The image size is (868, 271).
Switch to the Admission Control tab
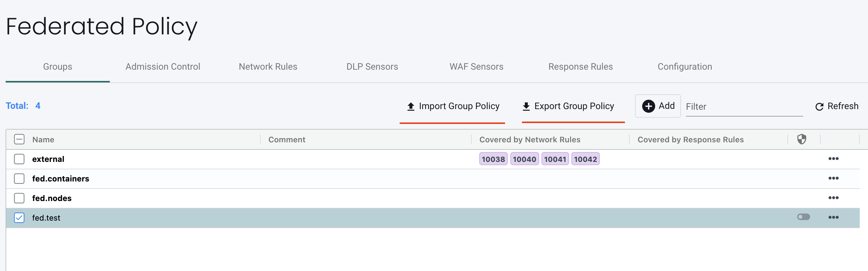point(163,66)
